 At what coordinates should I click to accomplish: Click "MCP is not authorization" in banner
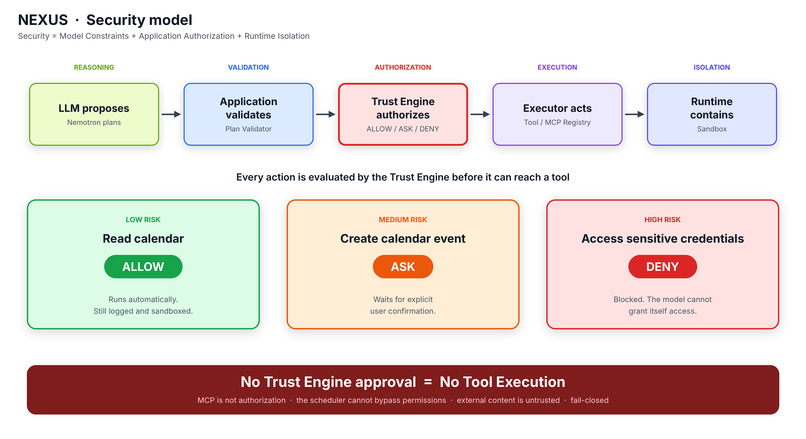[241, 400]
